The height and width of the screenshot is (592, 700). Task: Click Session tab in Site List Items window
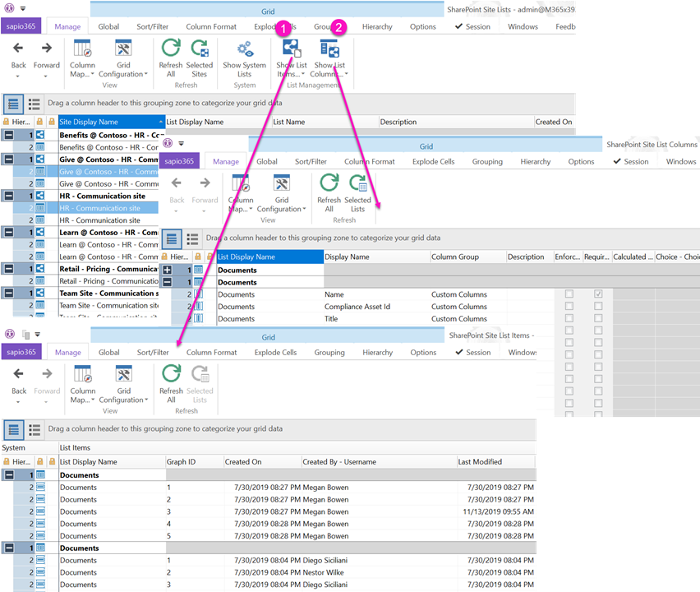point(473,353)
